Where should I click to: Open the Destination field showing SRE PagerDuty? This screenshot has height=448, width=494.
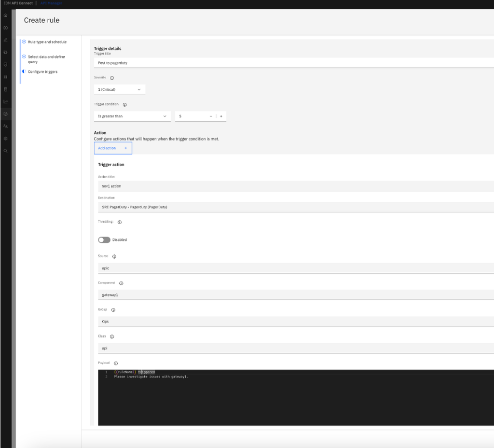(193, 207)
